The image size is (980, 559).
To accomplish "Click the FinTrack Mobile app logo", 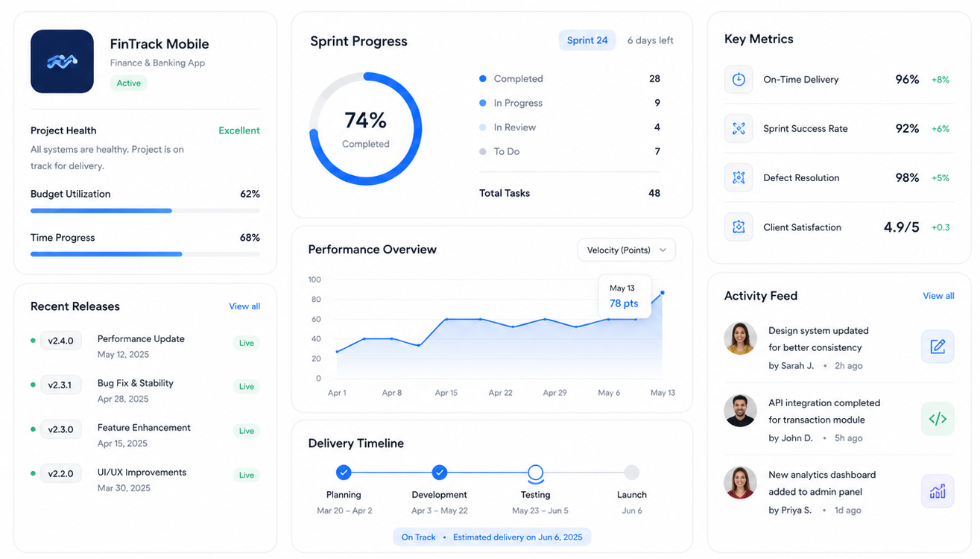I will [62, 61].
